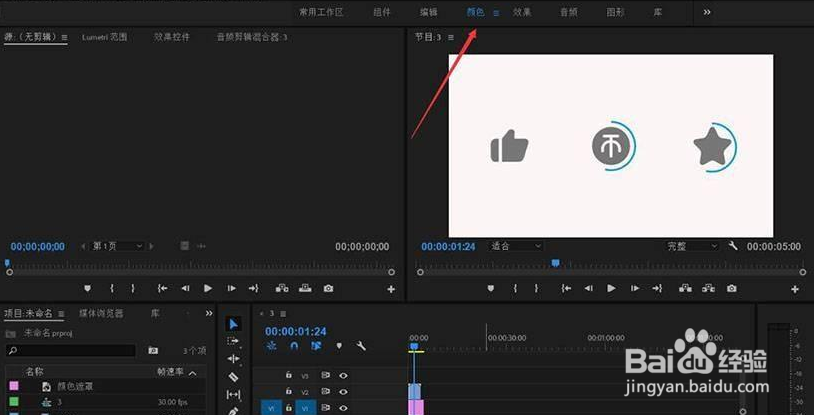Toggle V3 track output eye
This screenshot has height=415, width=814.
[x=343, y=375]
